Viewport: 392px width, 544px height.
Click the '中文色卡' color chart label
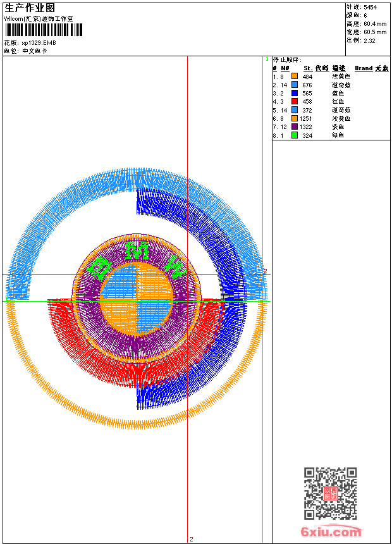35,51
